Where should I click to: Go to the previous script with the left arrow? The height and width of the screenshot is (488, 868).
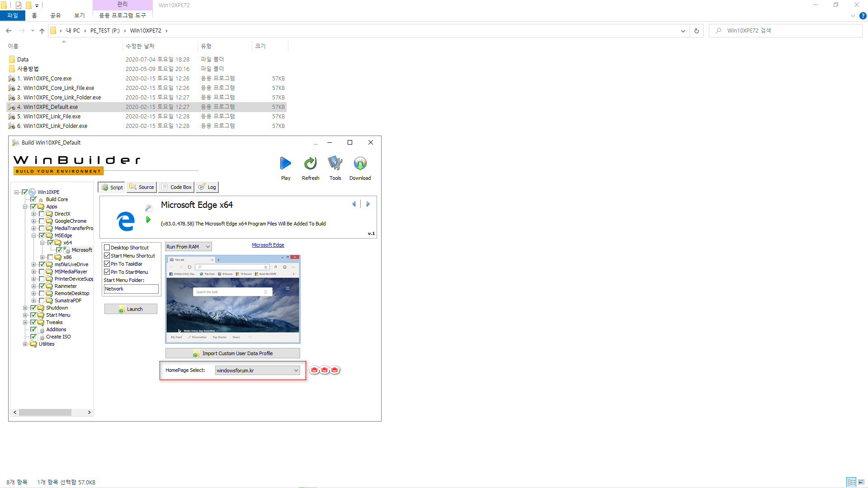click(354, 204)
